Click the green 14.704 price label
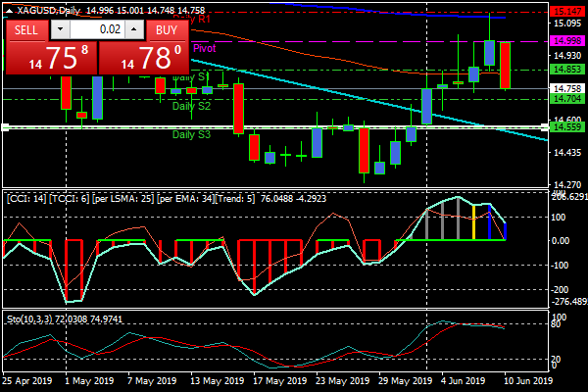Viewport: 588px width, 392px height. point(563,99)
